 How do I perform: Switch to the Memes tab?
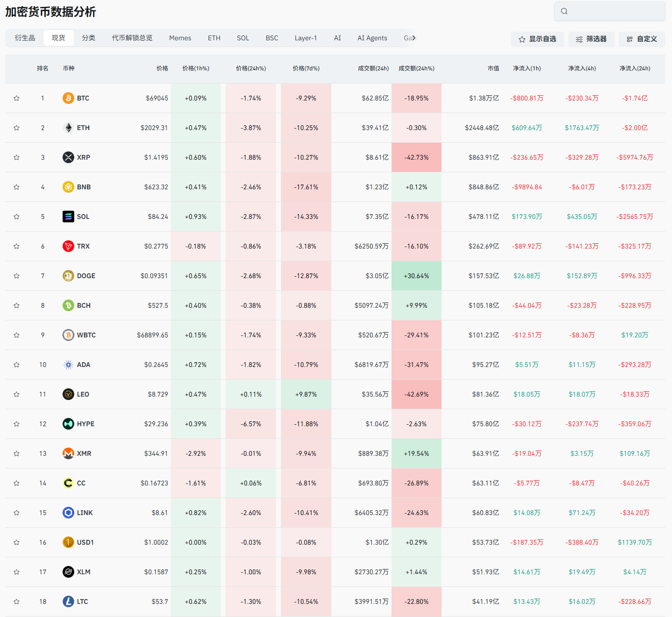click(x=180, y=38)
